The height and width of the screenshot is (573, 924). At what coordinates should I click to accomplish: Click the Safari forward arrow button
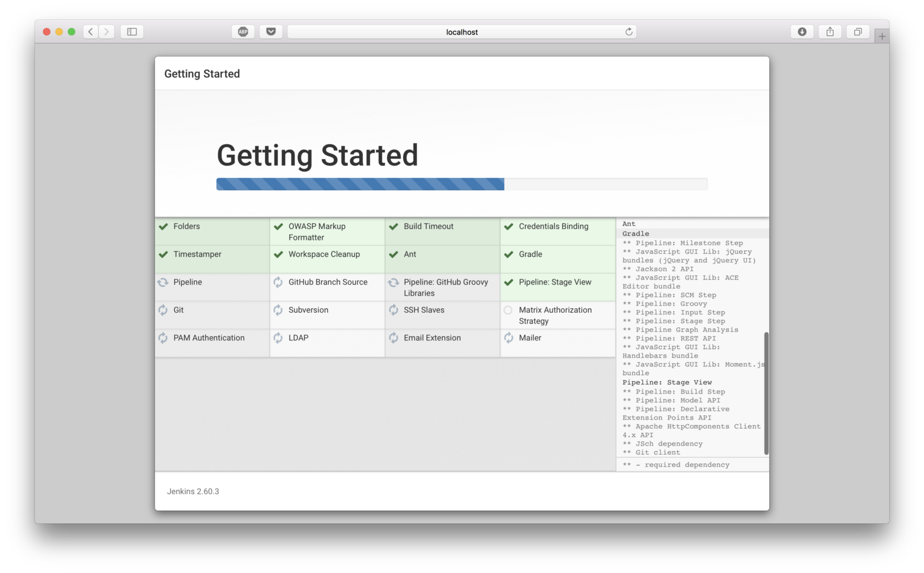(x=106, y=32)
